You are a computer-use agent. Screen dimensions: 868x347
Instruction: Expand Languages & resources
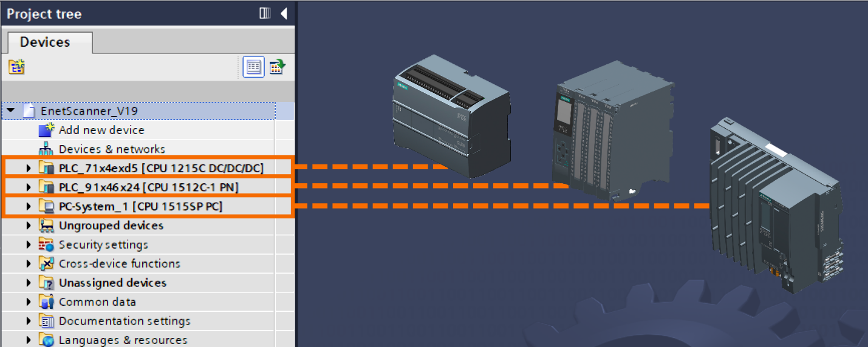[x=28, y=340]
